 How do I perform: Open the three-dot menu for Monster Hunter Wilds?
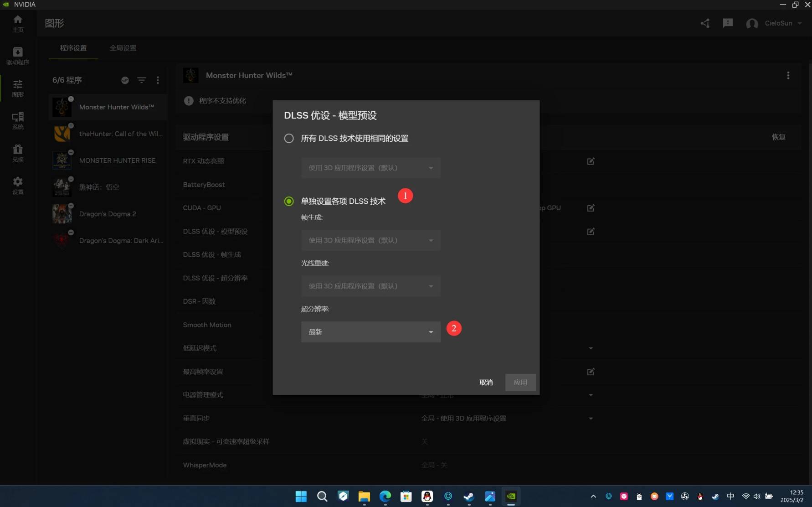tap(788, 75)
